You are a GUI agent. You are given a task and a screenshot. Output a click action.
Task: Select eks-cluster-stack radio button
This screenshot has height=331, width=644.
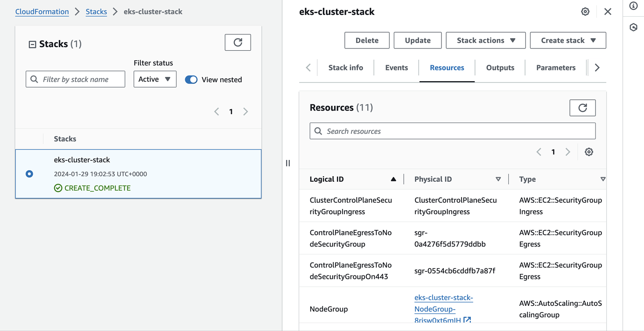(29, 174)
